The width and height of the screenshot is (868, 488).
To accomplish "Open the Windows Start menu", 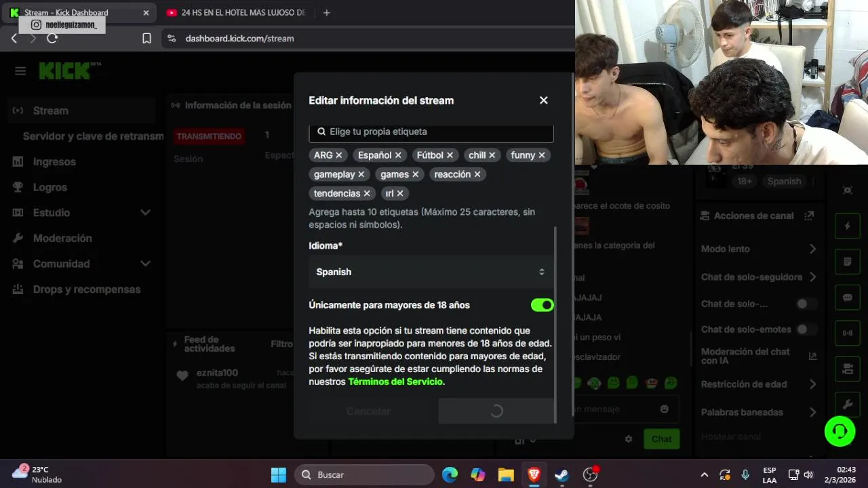I will click(x=279, y=475).
